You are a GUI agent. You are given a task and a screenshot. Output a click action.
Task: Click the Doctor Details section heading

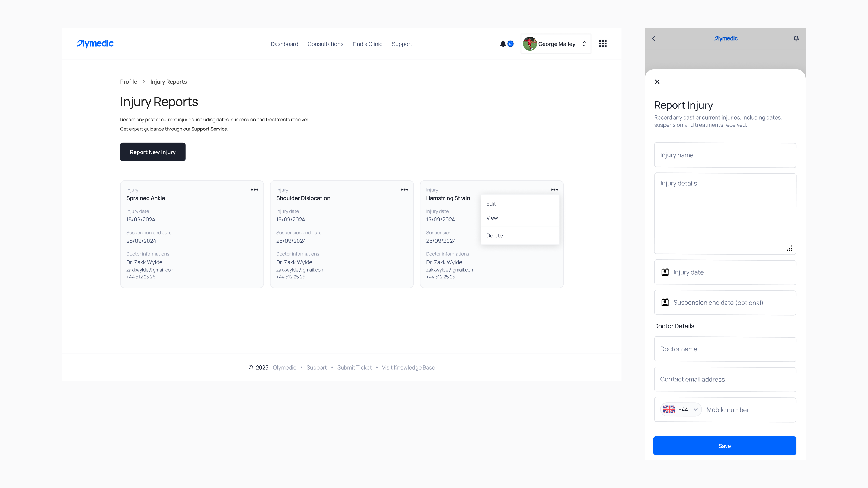(x=674, y=326)
